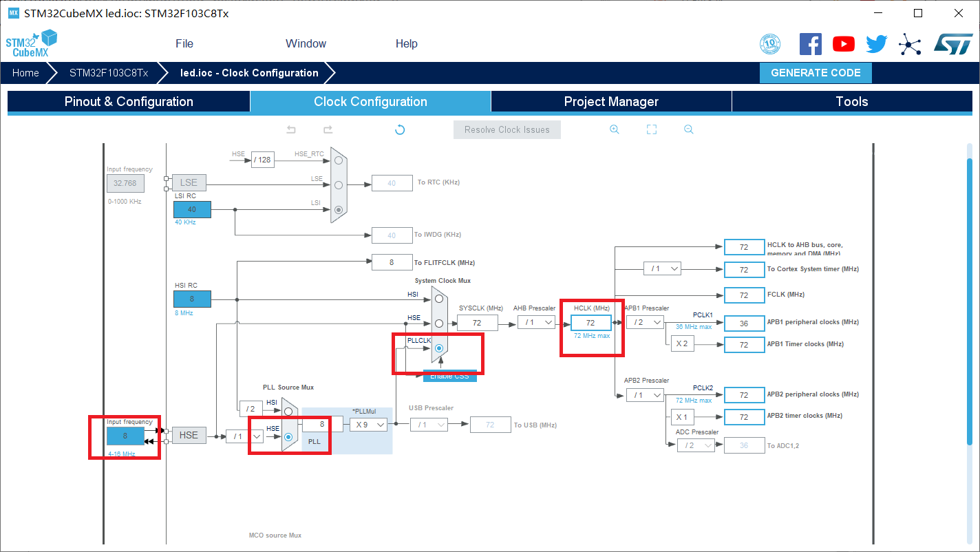Select HSE_RTC as the RTC clock source

tap(338, 160)
